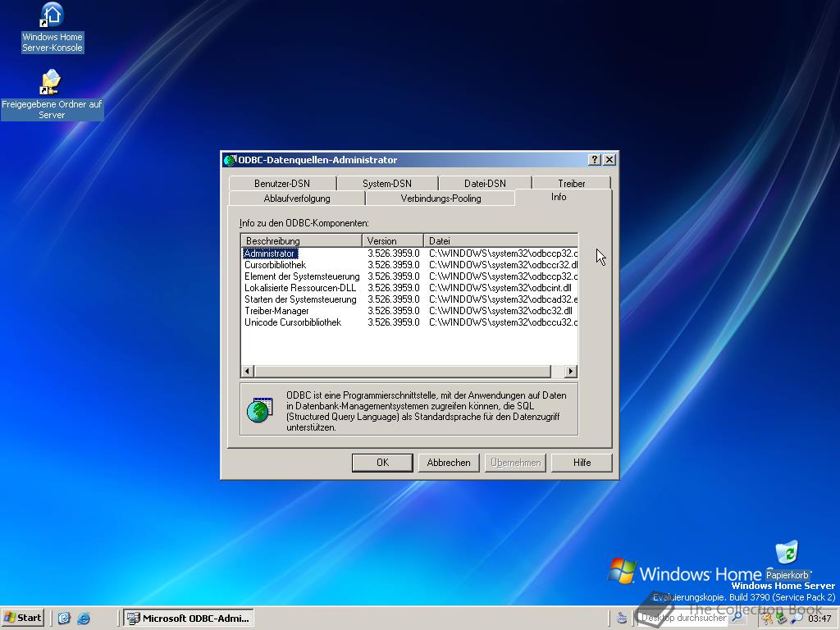Screen dimensions: 840x630
Task: Switch to the Benutzer-DSN tab
Action: coord(282,183)
